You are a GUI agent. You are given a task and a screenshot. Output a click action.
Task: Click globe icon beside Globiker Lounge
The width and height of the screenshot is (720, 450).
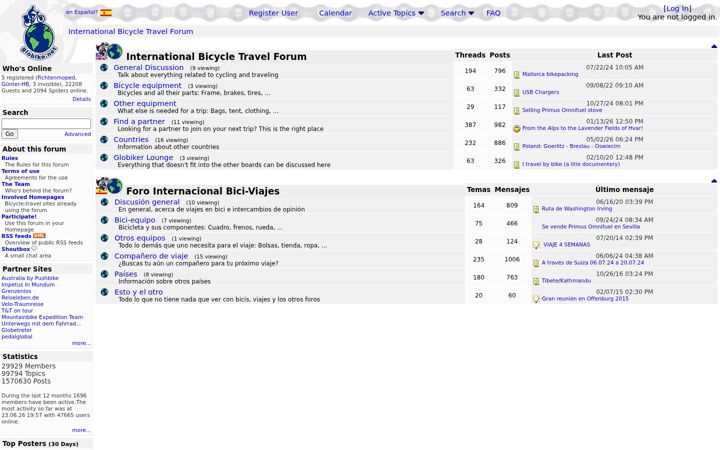[x=104, y=158]
